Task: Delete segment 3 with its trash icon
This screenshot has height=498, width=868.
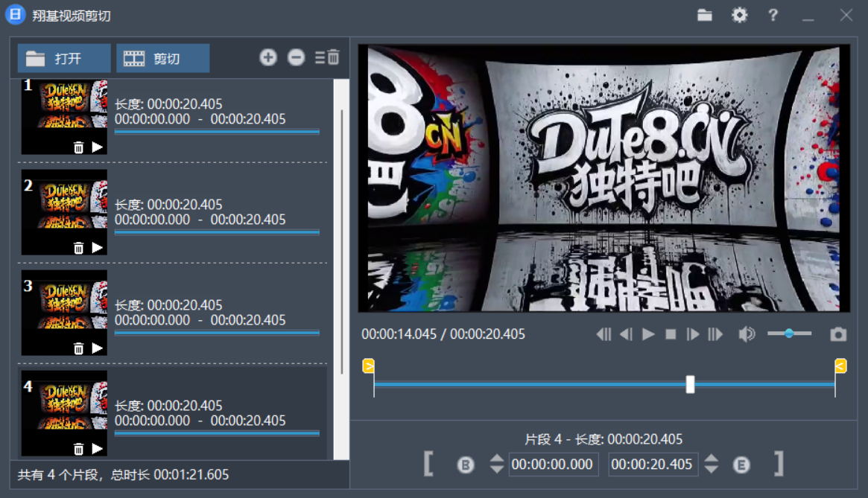Action: (79, 348)
